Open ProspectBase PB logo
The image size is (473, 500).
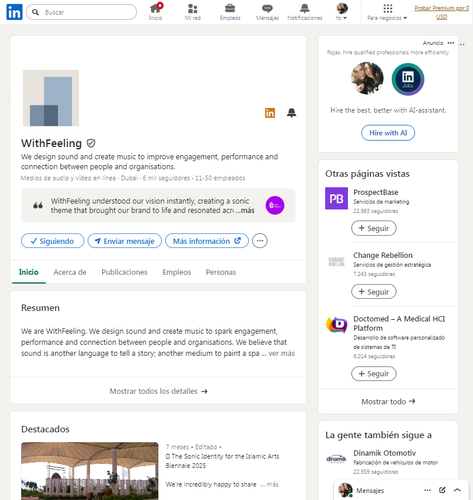(x=336, y=198)
